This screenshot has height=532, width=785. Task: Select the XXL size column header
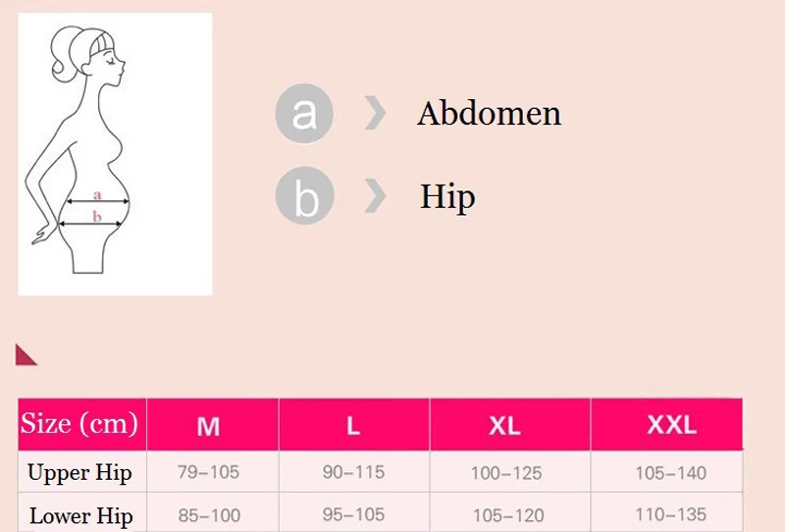pyautogui.click(x=671, y=425)
